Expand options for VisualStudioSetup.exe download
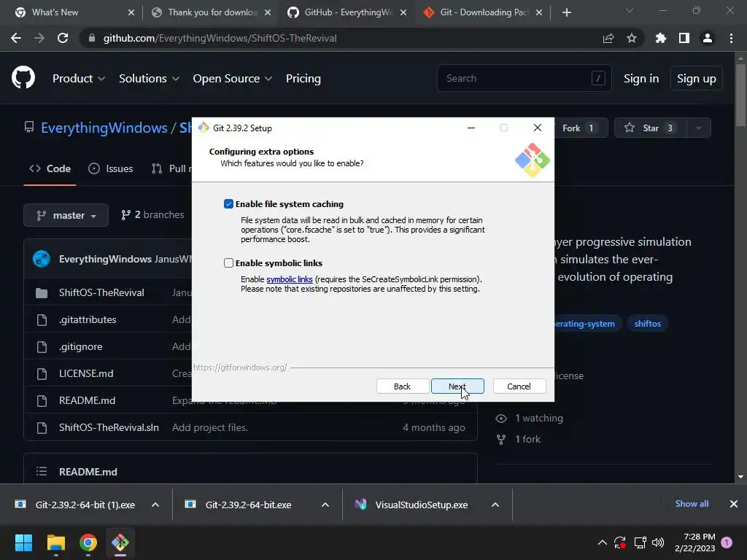747x560 pixels. click(x=495, y=505)
